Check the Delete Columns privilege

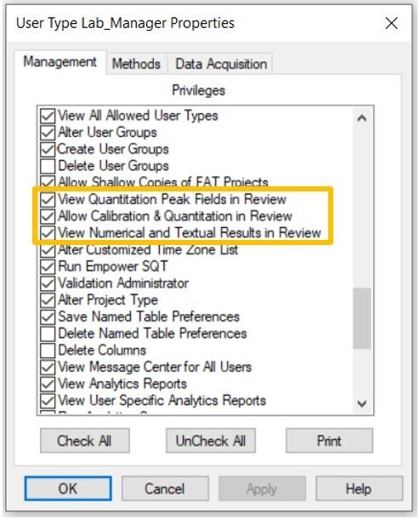48,351
